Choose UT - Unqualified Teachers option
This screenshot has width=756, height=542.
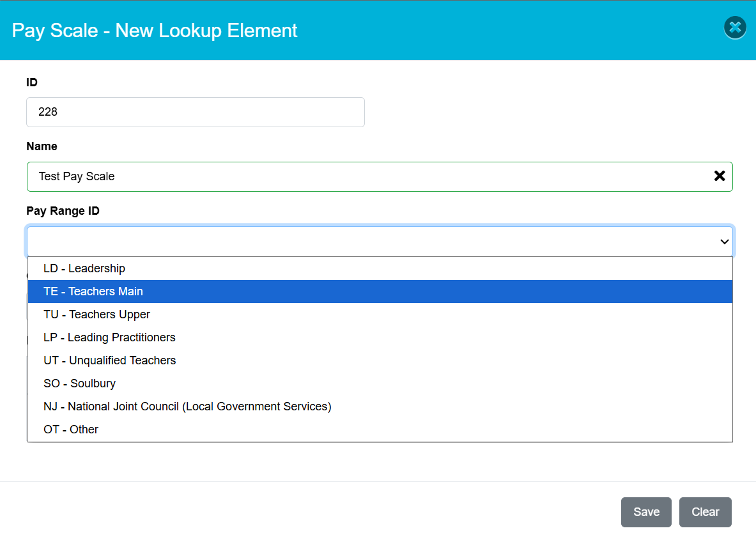[x=109, y=360]
